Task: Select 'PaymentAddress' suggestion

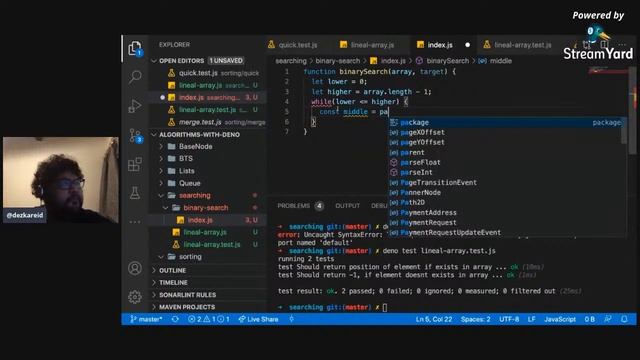Action: (504, 212)
